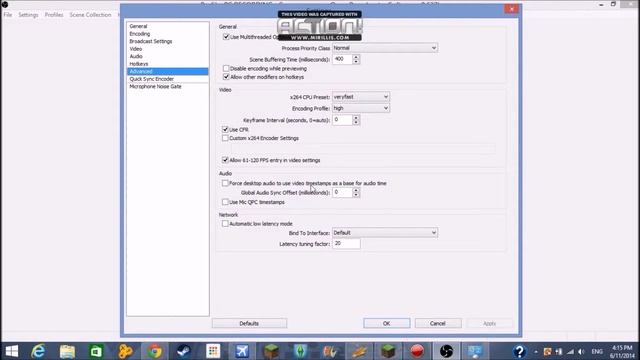This screenshot has height=360, width=640.
Task: Enable Automatic low latency mode
Action: (225, 224)
